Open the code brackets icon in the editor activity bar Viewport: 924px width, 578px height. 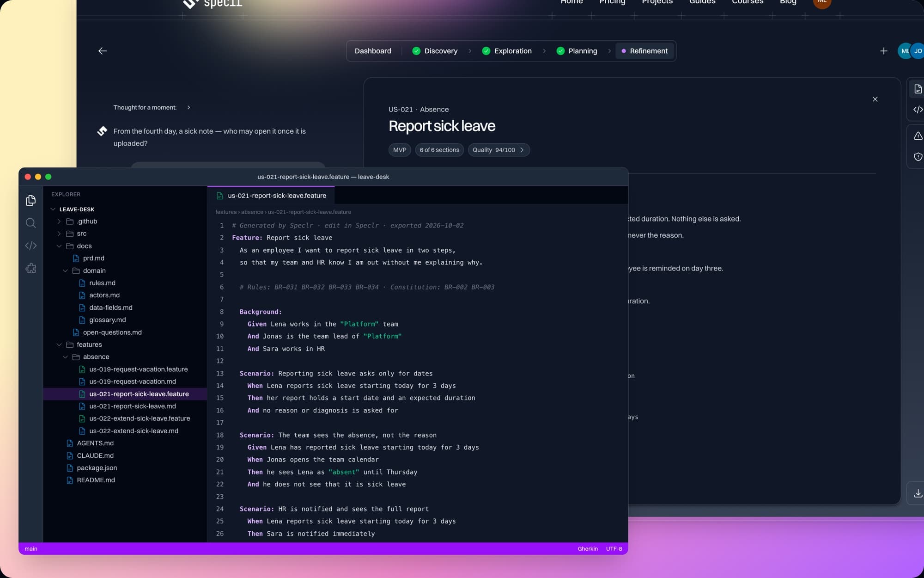click(31, 246)
